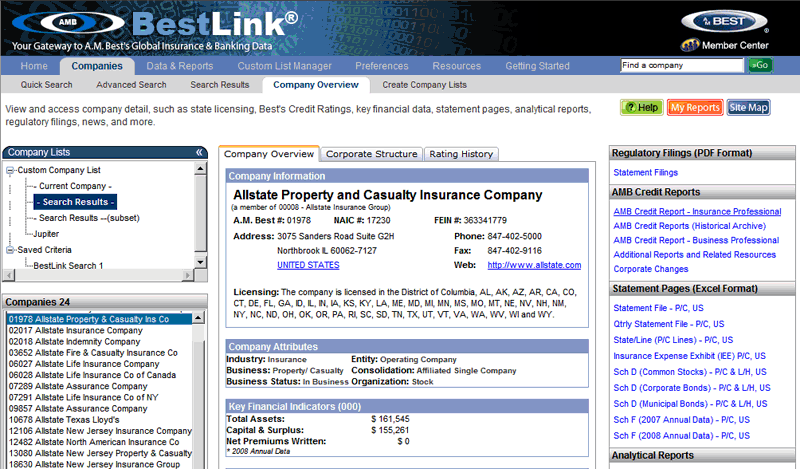Open AMB Credit Report - Business Professional
The width and height of the screenshot is (800, 469).
pos(696,240)
